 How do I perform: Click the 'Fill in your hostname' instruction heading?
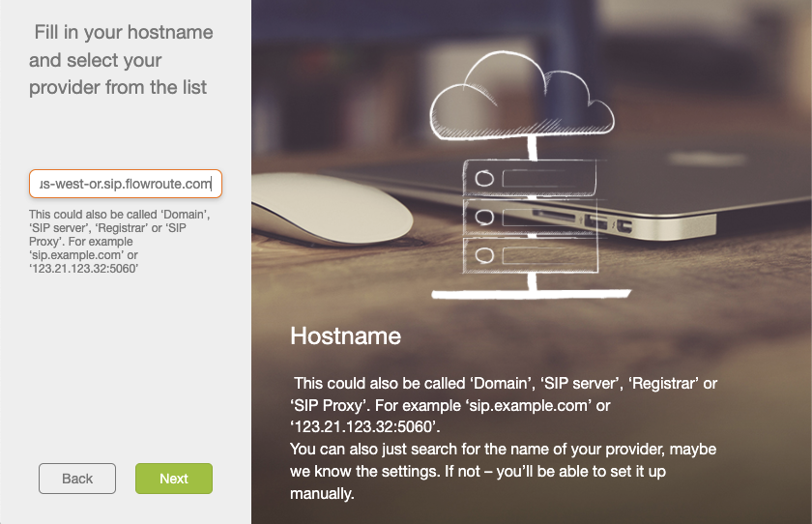[121, 60]
